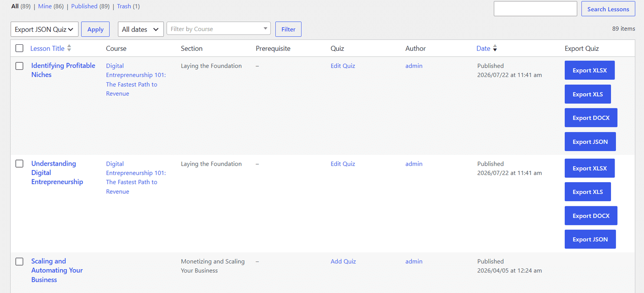Screen dimensions: 644x293
Task: Export XLSX for Identifying Profitable Niches
Action: [x=590, y=71]
